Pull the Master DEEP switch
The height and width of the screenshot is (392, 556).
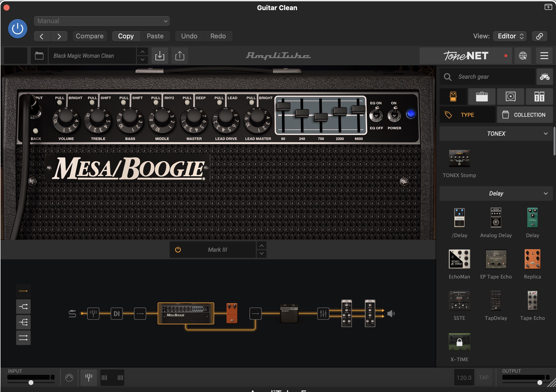(187, 102)
